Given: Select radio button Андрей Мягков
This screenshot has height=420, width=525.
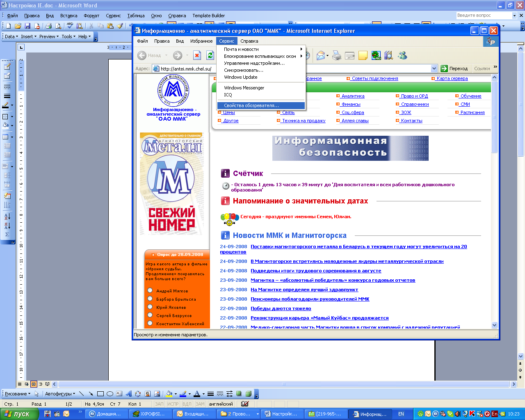Looking at the screenshot, I should 150,290.
